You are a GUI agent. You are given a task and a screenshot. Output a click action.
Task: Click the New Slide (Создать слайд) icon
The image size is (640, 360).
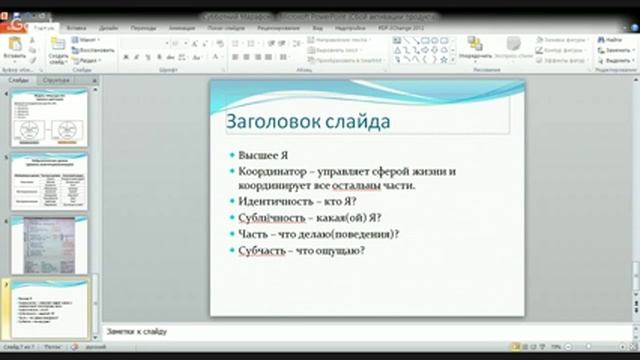coord(58,44)
